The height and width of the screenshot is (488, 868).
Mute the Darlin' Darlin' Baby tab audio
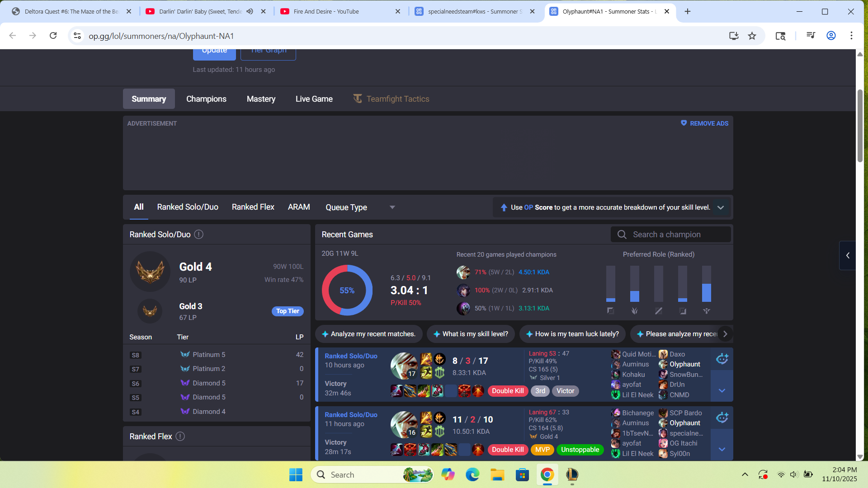click(x=250, y=11)
